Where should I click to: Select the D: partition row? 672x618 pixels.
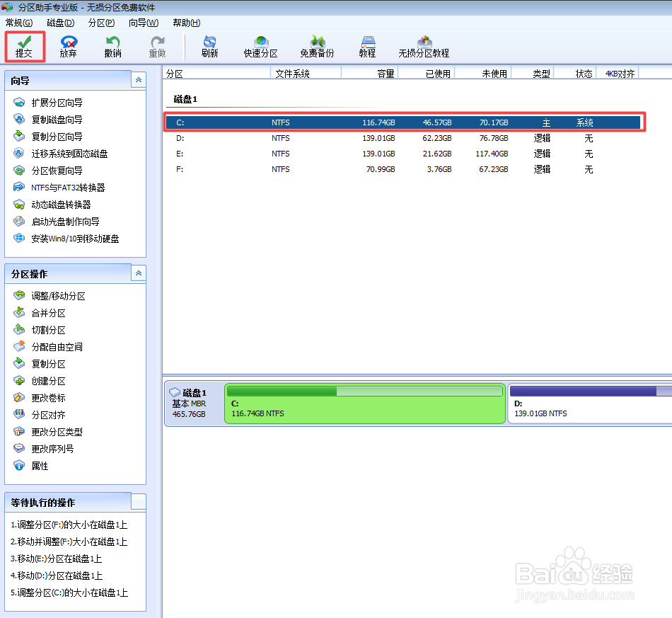[403, 138]
